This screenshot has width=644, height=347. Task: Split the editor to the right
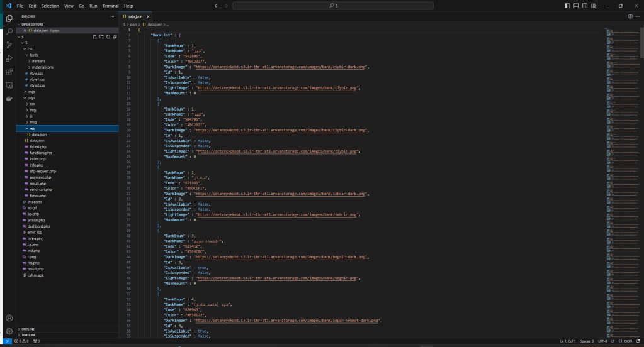pyautogui.click(x=630, y=16)
